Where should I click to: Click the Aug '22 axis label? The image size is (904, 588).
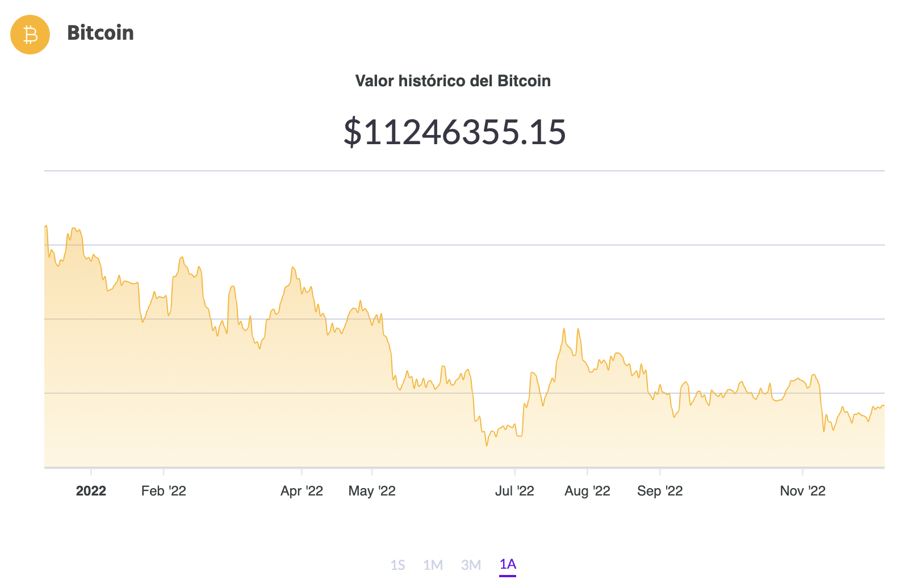pos(587,491)
